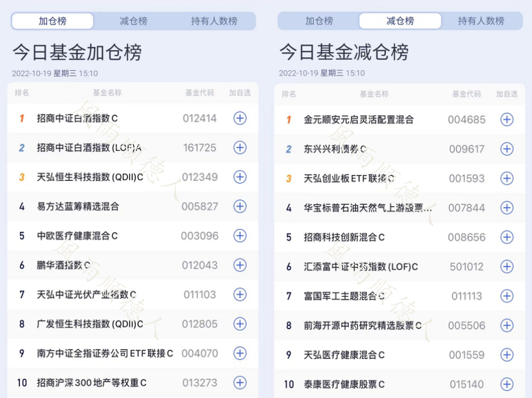Click fund code 008656

[467, 237]
